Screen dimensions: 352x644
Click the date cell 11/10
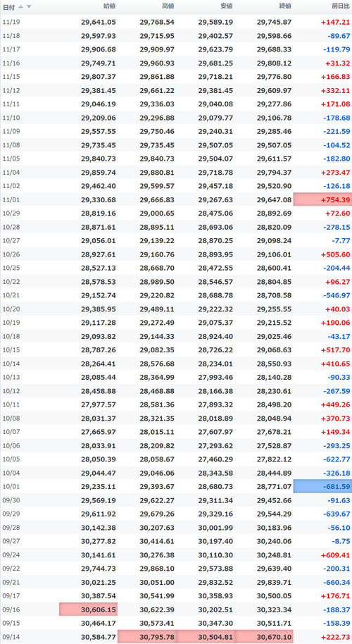[x=11, y=118]
